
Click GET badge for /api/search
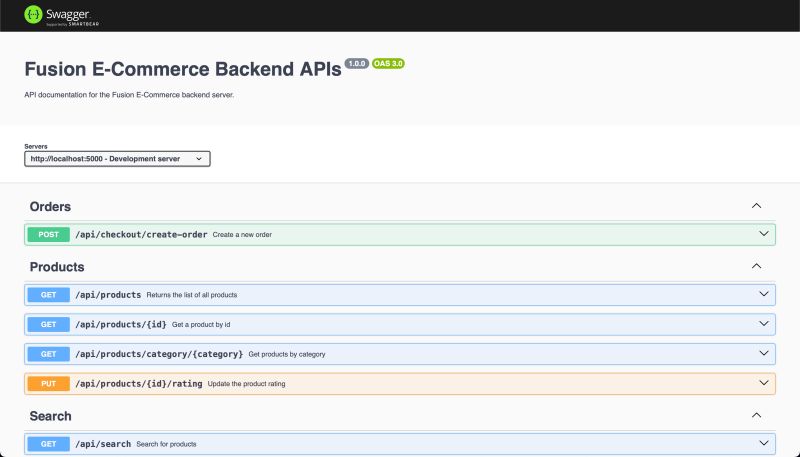coord(48,444)
